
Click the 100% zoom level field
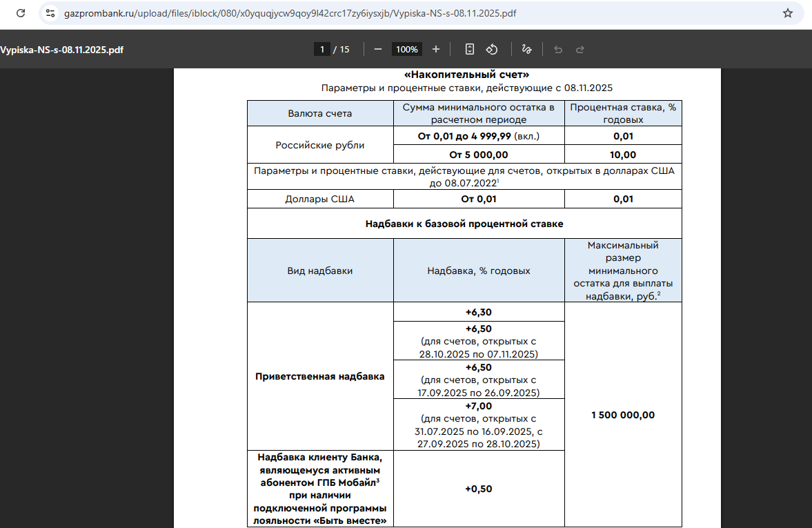click(x=407, y=49)
